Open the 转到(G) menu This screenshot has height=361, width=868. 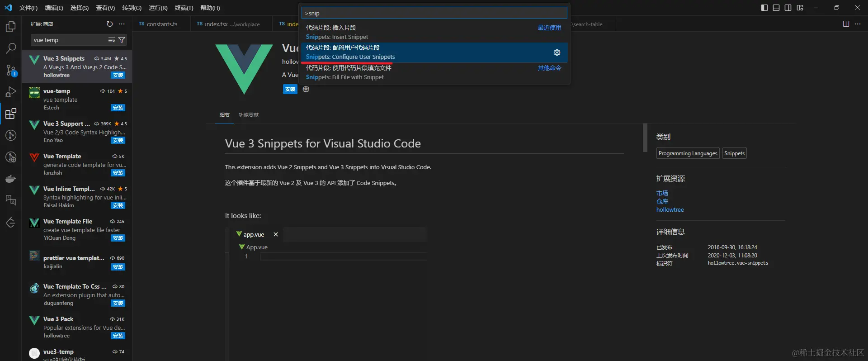tap(132, 8)
